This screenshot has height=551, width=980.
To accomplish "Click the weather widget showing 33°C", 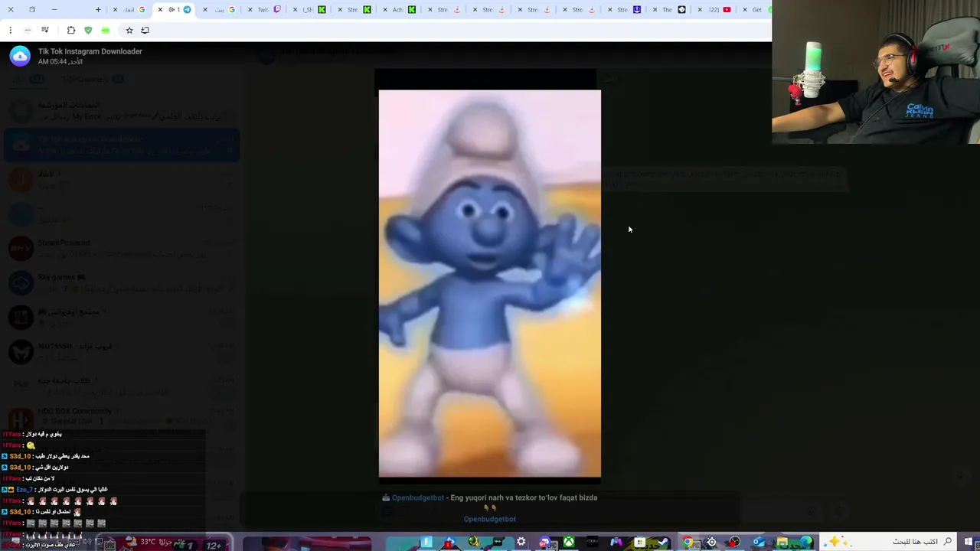I will pos(157,542).
